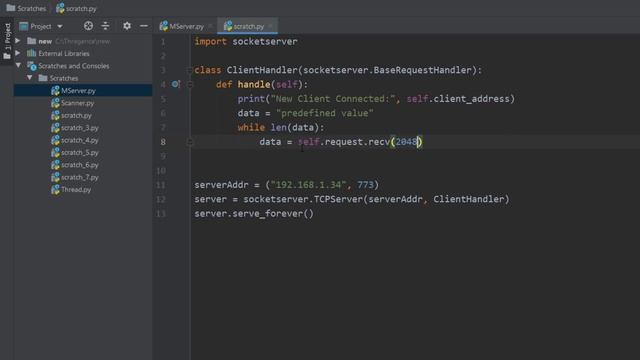Viewport: 640px width, 360px height.
Task: Click line number 11 in gutter
Action: [x=161, y=185]
